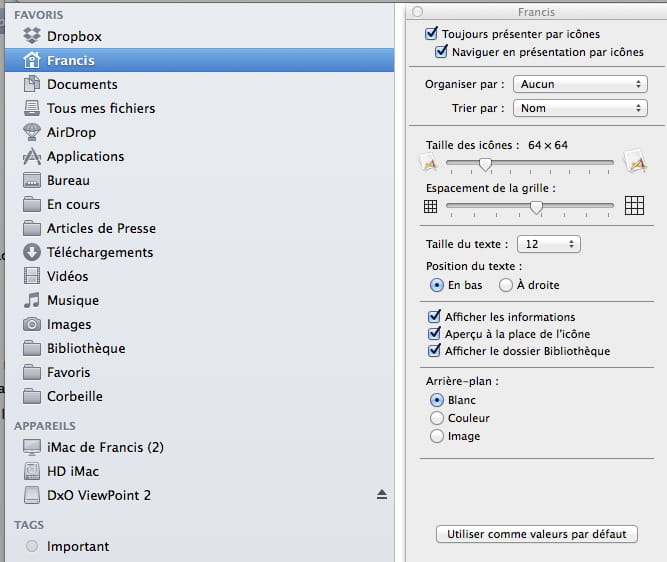Close the Francis options panel
The width and height of the screenshot is (667, 562).
(x=418, y=11)
